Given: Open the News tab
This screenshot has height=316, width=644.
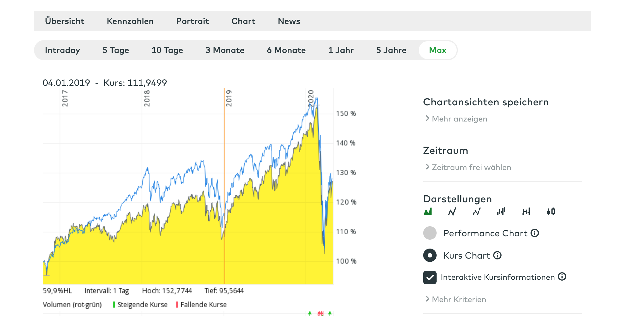Looking at the screenshot, I should 289,21.
